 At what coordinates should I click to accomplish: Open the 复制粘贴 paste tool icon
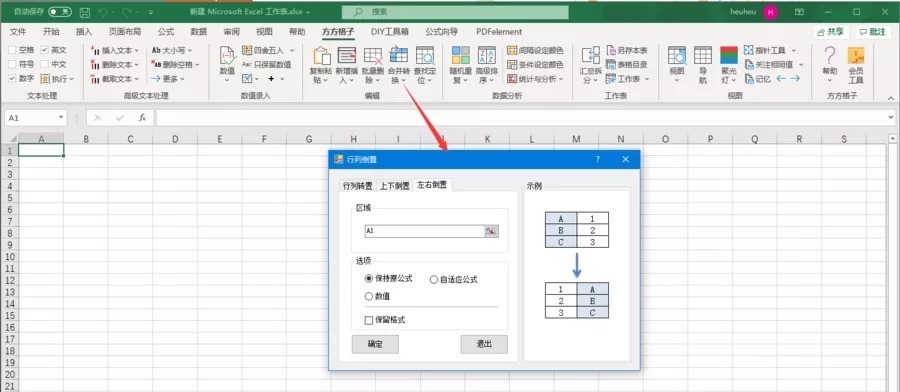[x=321, y=56]
